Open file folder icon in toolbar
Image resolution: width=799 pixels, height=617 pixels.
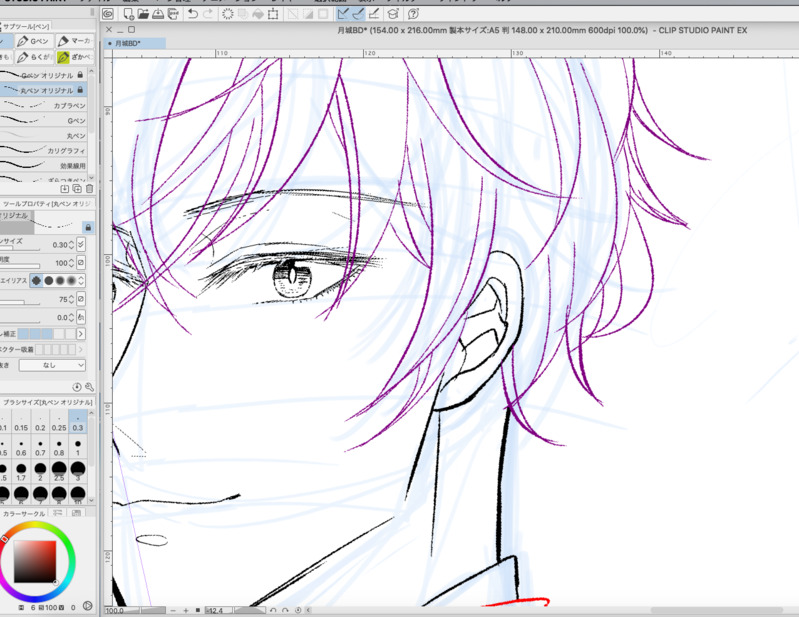pyautogui.click(x=143, y=14)
